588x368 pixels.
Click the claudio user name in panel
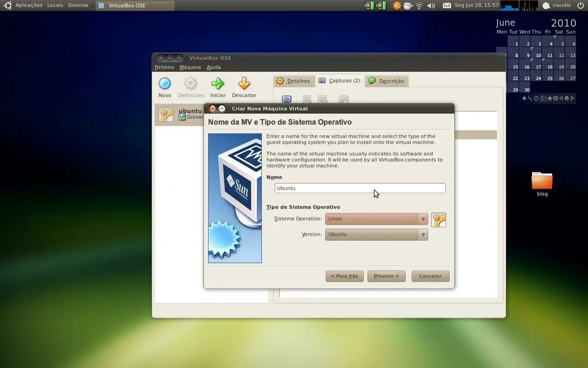tap(561, 6)
